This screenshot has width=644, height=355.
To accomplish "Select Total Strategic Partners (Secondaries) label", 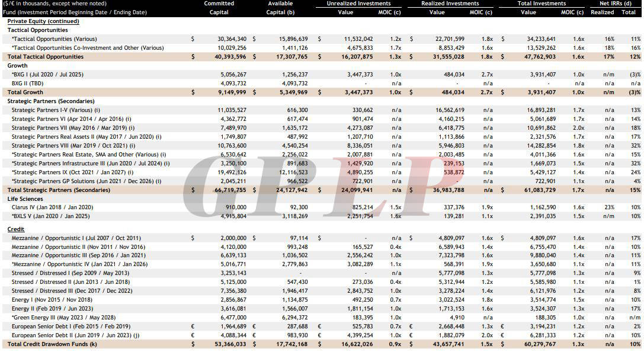I will click(x=59, y=190).
